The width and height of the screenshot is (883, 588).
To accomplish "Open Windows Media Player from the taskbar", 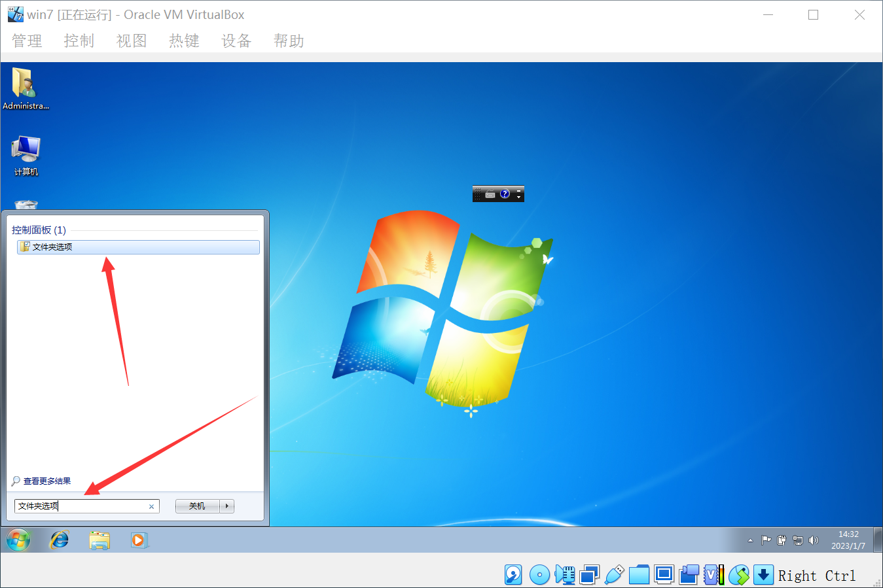I will [x=139, y=540].
